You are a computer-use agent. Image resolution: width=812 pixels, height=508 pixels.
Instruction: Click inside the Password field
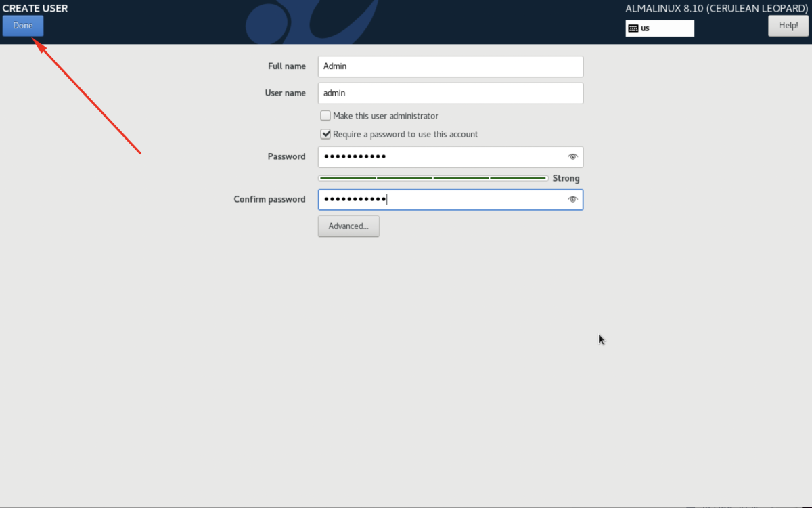click(440, 157)
